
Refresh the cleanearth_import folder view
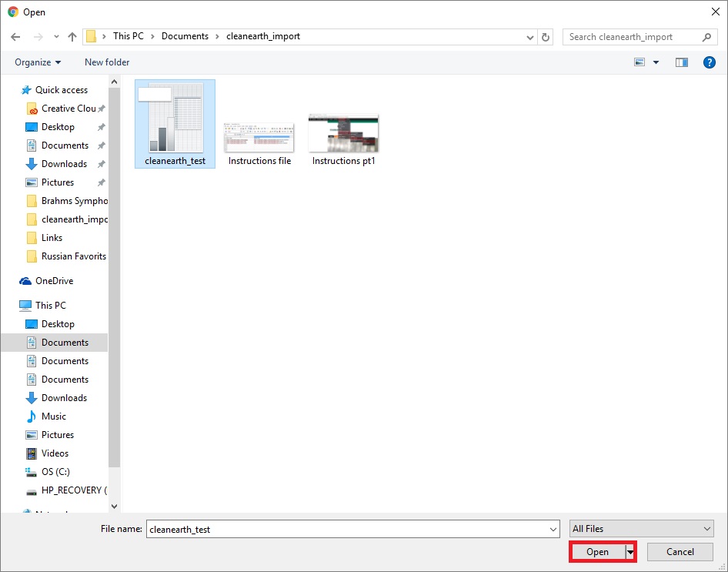click(x=546, y=37)
